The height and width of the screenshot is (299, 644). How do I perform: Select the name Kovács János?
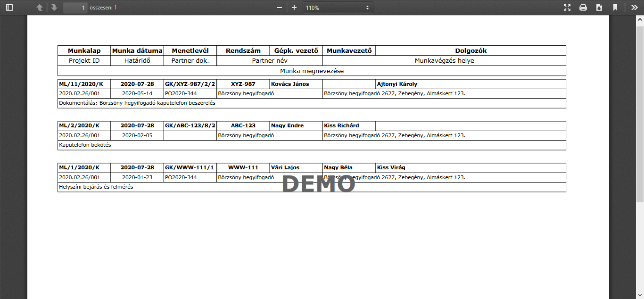tap(290, 84)
